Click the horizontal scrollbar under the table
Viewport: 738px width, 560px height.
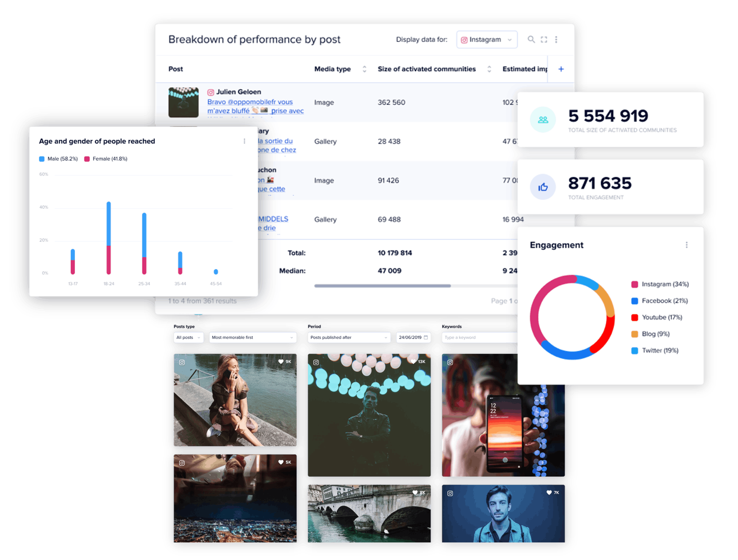(x=382, y=286)
